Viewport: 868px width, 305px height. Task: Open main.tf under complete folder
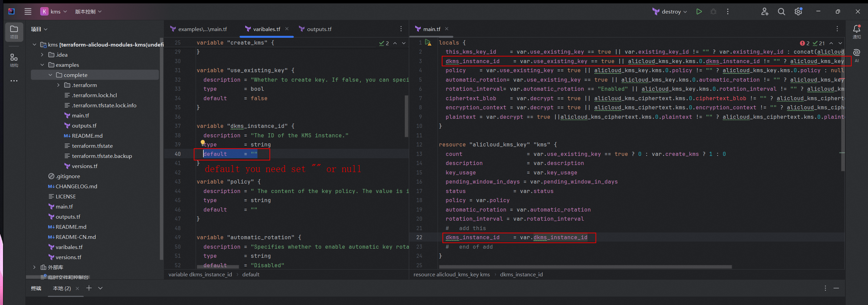click(x=80, y=115)
